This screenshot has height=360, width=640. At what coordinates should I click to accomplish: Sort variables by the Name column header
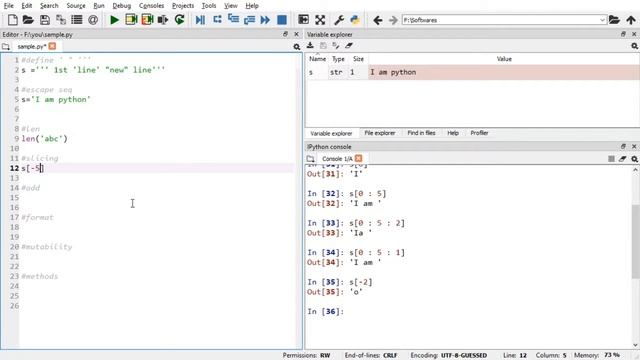(x=317, y=59)
